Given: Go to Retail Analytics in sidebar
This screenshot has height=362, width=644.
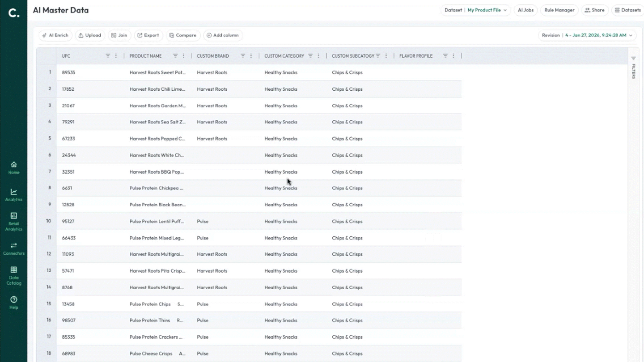Looking at the screenshot, I should (x=13, y=222).
